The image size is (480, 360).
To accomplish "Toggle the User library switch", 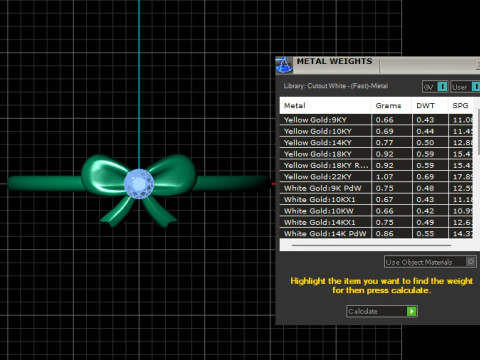I will (x=476, y=87).
